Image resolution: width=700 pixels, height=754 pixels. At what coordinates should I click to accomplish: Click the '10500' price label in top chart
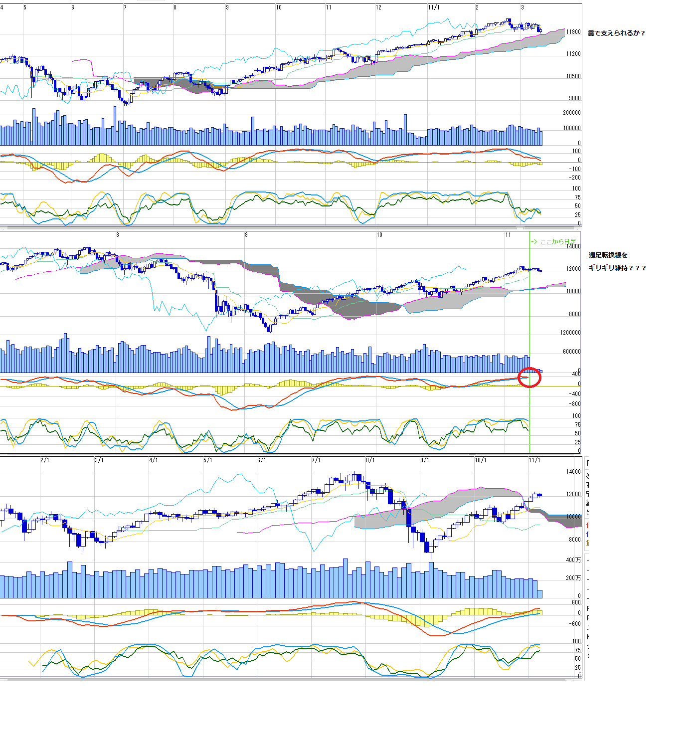[x=573, y=76]
